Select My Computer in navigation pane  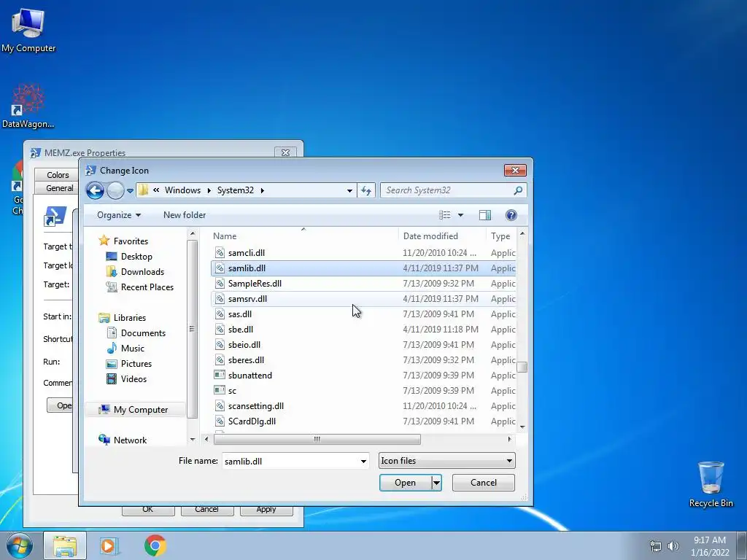pos(134,410)
